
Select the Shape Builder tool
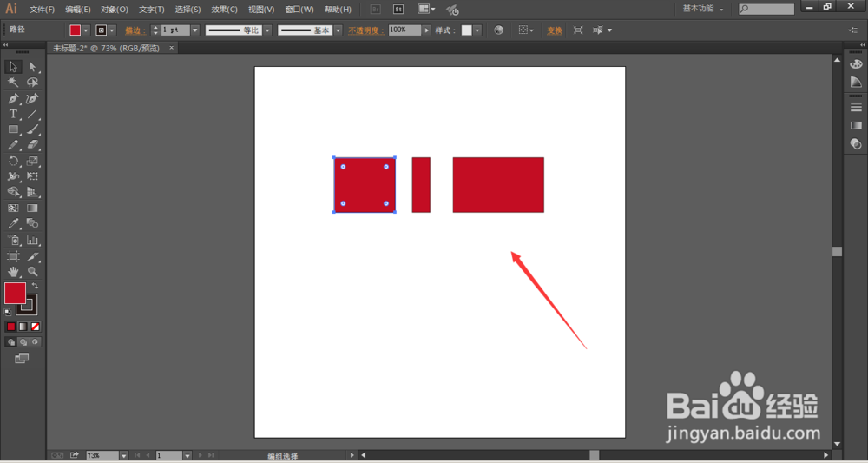pos(13,192)
